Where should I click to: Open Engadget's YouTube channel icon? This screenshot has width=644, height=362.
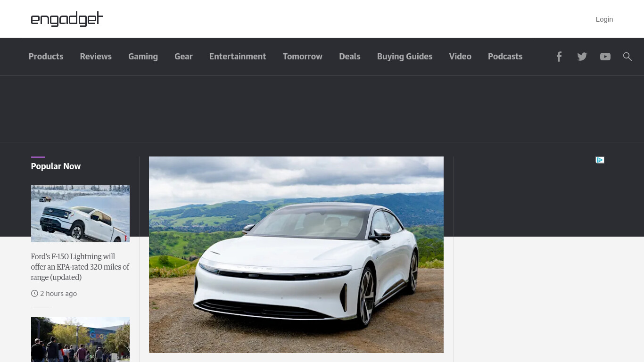tap(605, 57)
